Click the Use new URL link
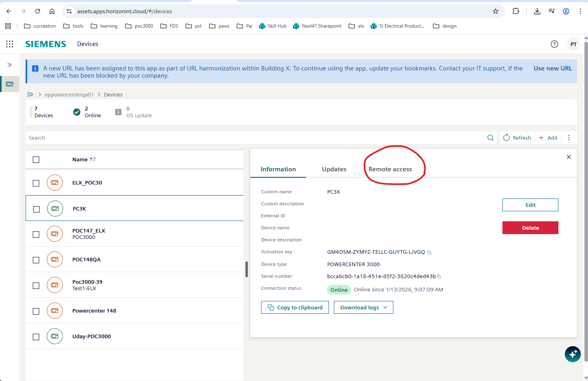The height and width of the screenshot is (381, 588). click(552, 68)
